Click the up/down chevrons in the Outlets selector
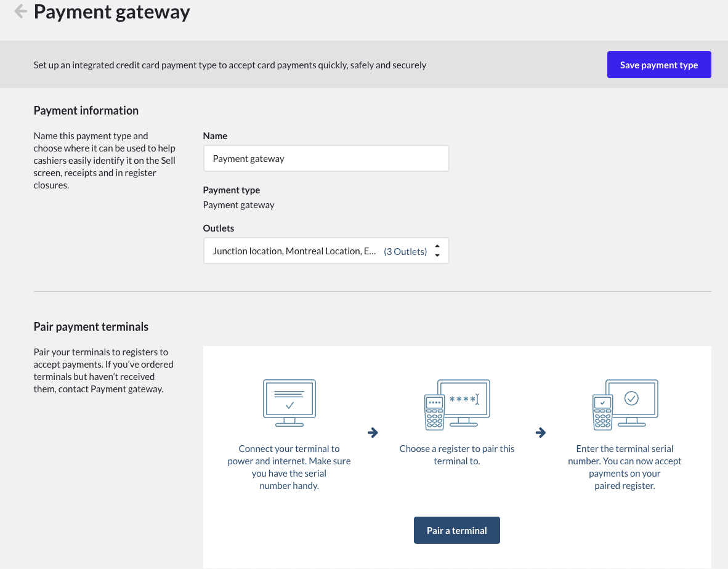Screen dimensions: 728x569 pyautogui.click(x=437, y=251)
